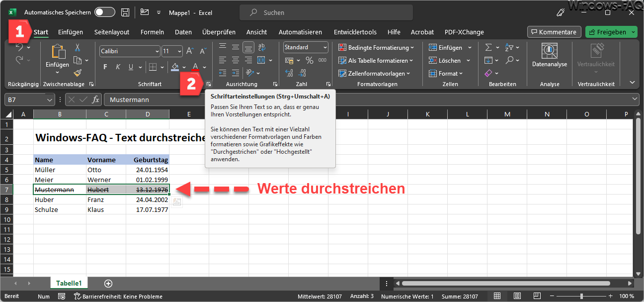Viewport: 644px width, 302px height.
Task: Click the AutoSum sigma icon
Action: 488,47
